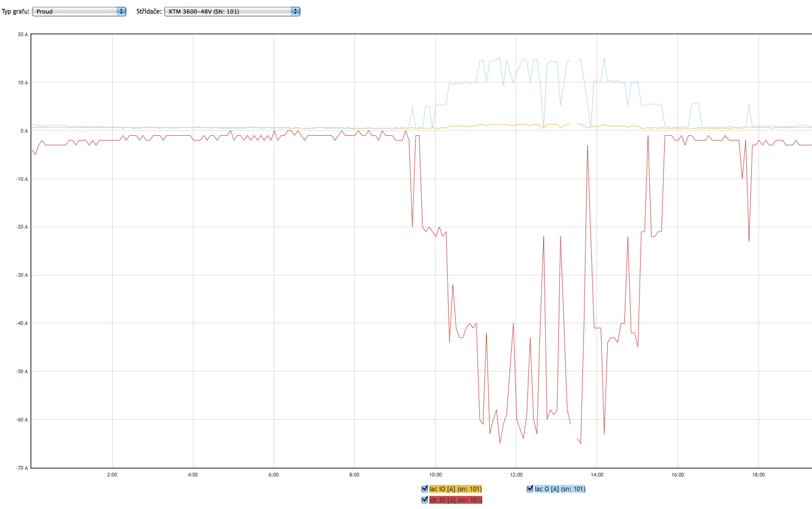Click the '14:00' time axis label
This screenshot has height=509, width=812.
point(597,475)
